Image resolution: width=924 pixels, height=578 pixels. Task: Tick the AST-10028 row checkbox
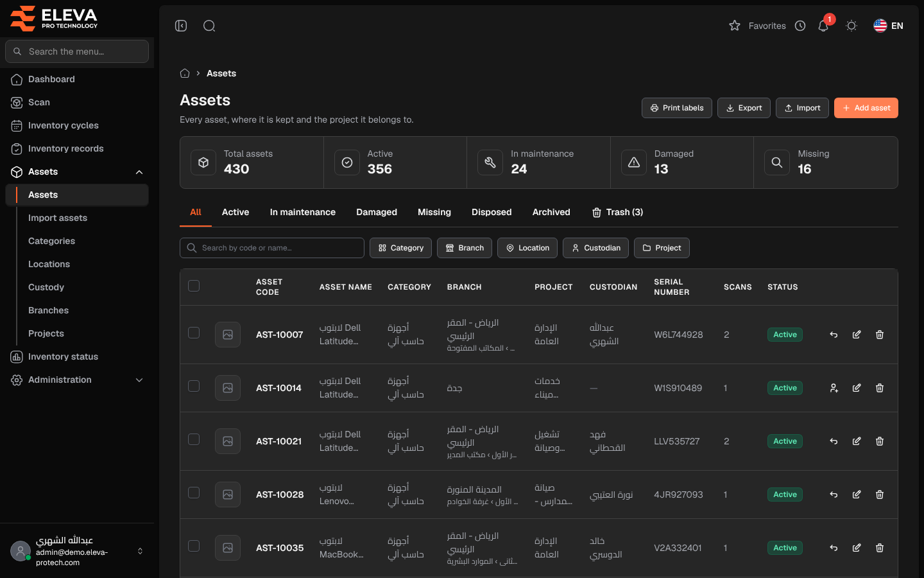coord(194,493)
